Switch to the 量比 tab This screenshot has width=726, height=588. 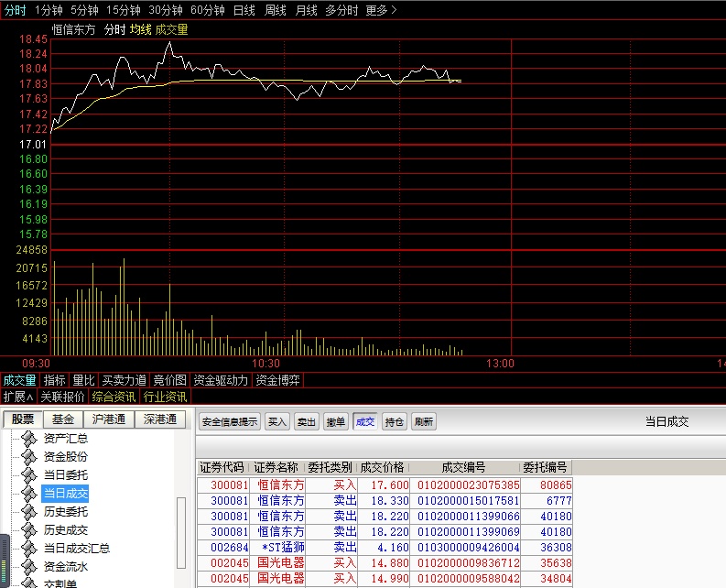[x=84, y=380]
